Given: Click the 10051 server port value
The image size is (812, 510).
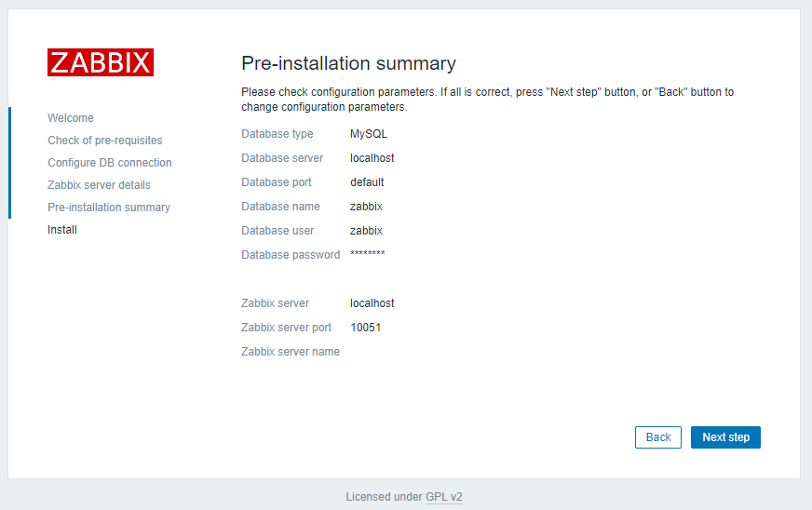Looking at the screenshot, I should [365, 328].
